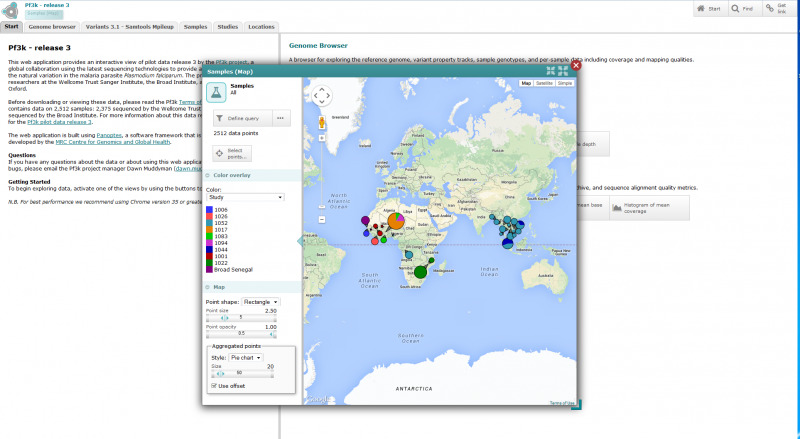Click the orange 1017 study swatch

coord(209,230)
